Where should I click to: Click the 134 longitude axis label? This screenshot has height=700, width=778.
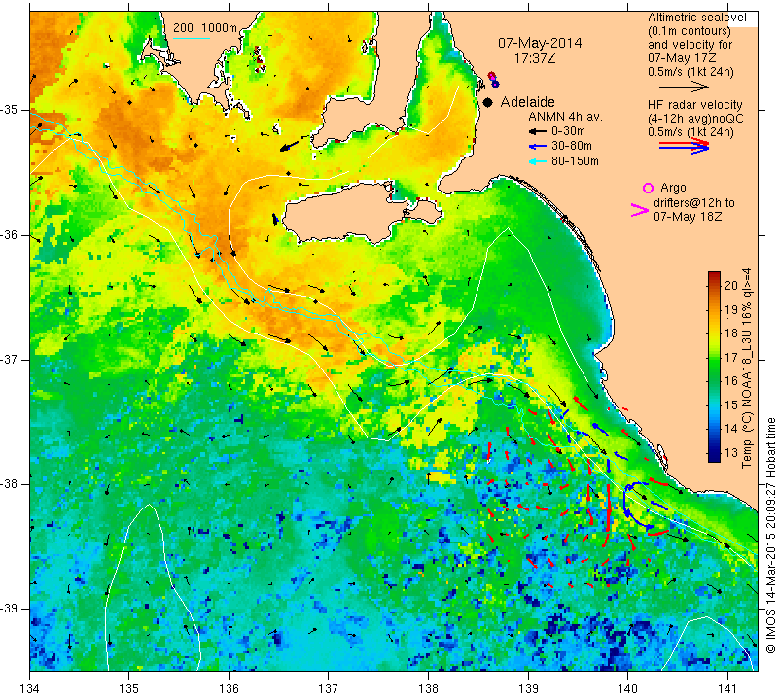pyautogui.click(x=30, y=689)
